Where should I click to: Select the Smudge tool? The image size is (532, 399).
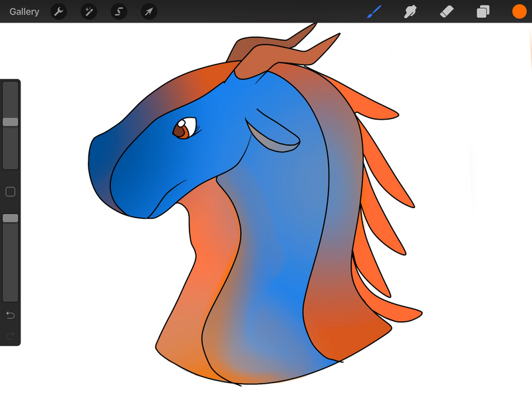tap(410, 11)
